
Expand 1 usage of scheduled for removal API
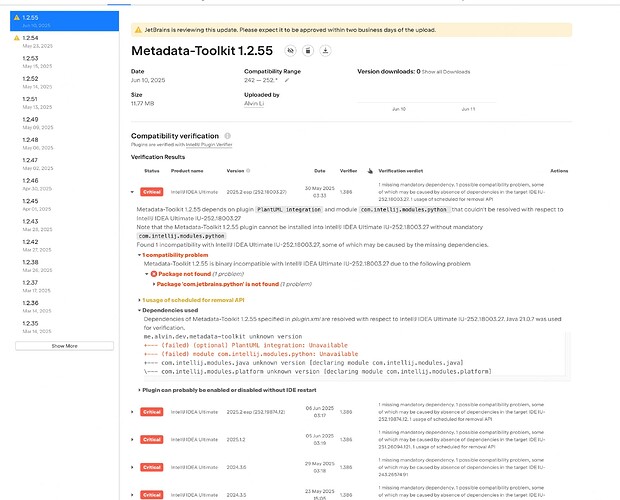tap(139, 300)
